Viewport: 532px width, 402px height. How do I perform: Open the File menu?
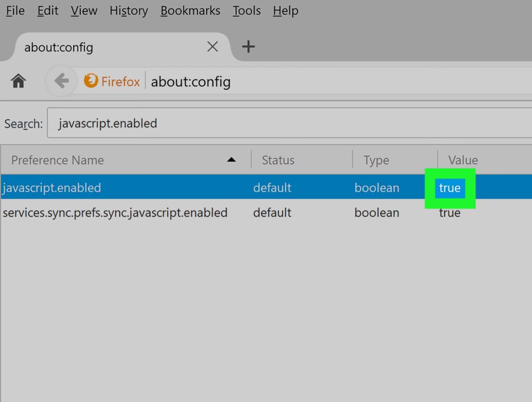15,11
